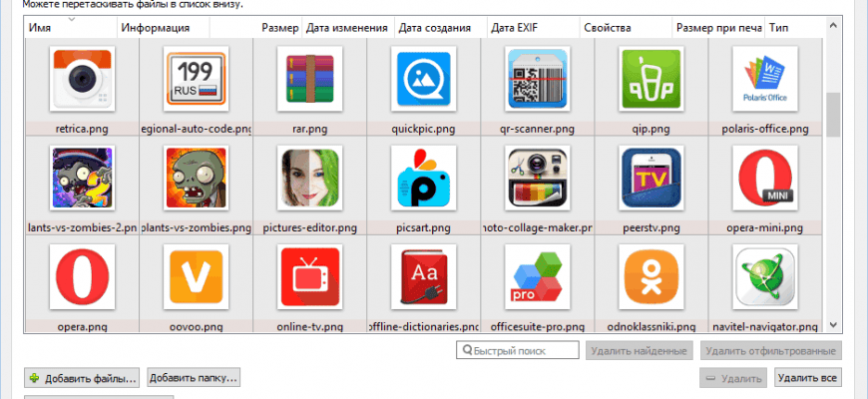Select the green qip.png icon
Viewport: 868px width, 399px height.
651,79
